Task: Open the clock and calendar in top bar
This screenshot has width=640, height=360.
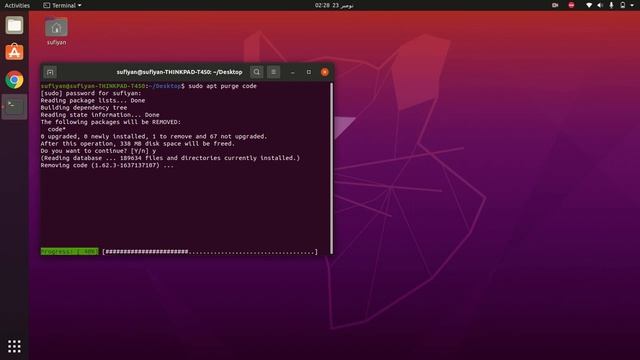Action: pos(334,5)
